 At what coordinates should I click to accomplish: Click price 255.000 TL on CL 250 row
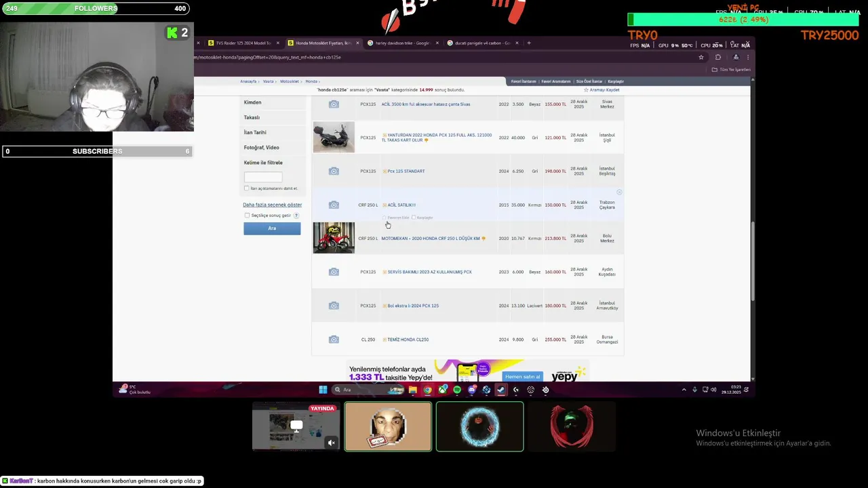coord(555,340)
